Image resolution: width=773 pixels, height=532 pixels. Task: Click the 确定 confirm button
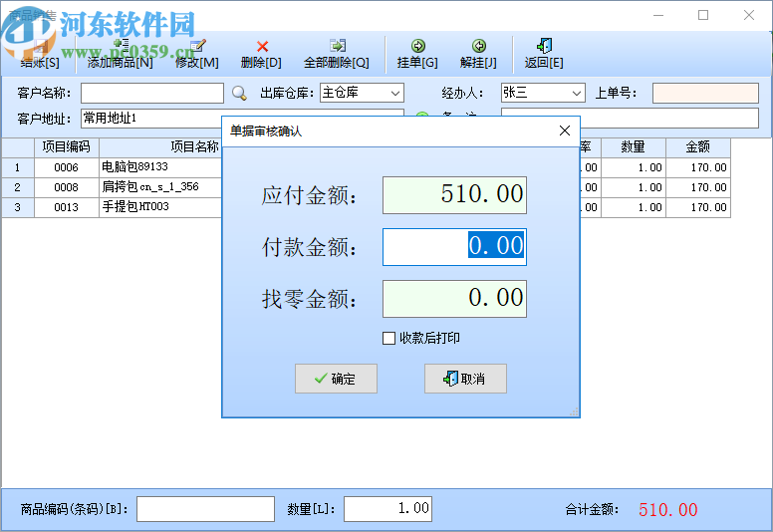[x=337, y=379]
